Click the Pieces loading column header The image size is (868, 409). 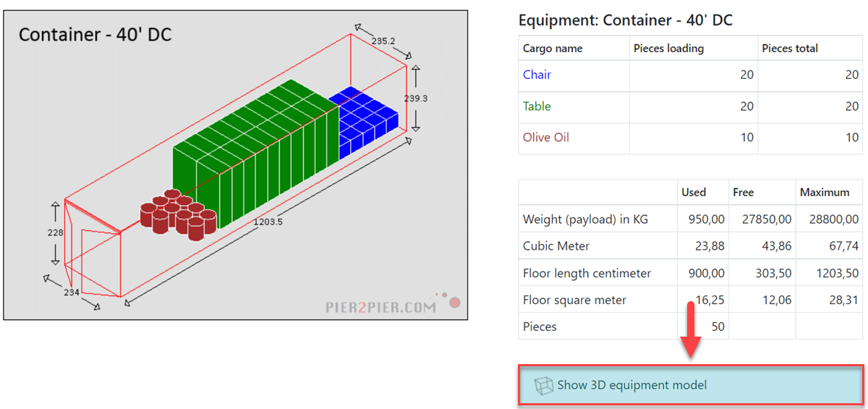coord(668,49)
